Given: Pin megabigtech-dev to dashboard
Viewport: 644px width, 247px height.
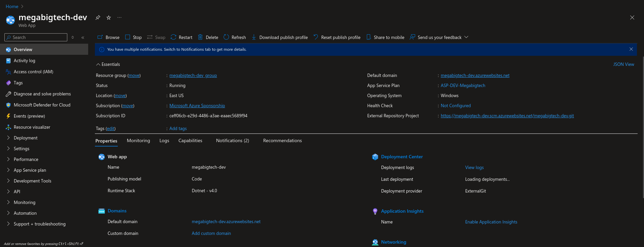Looking at the screenshot, I should pos(98,17).
